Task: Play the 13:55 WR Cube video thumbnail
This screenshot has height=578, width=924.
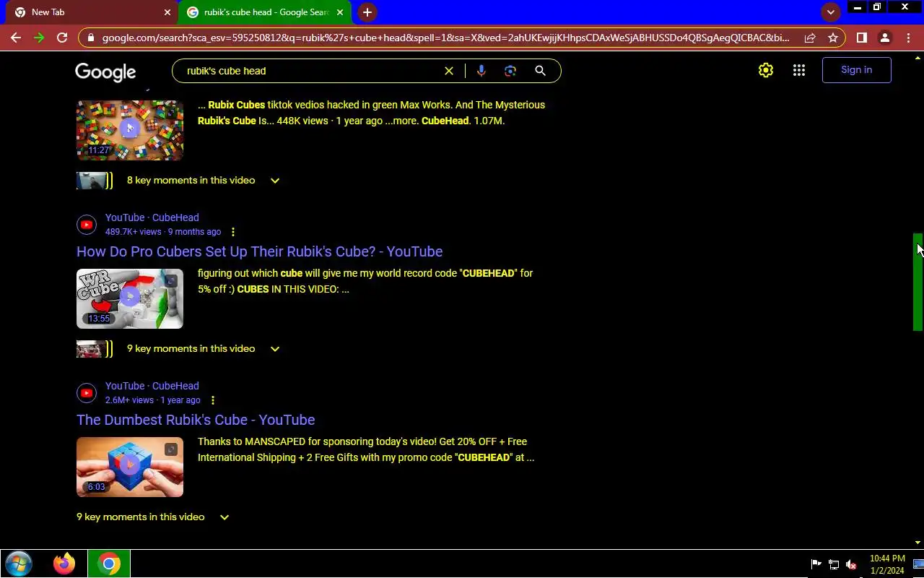Action: tap(130, 298)
